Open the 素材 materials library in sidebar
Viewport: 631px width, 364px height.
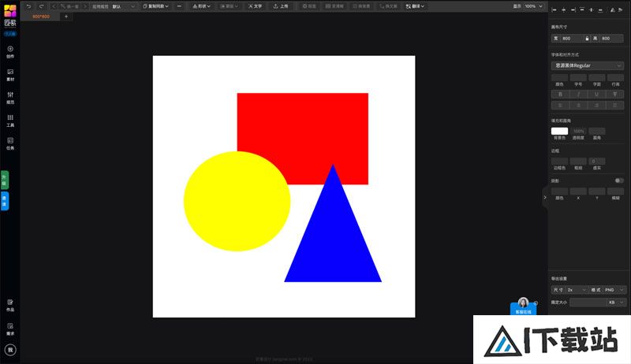(10, 75)
